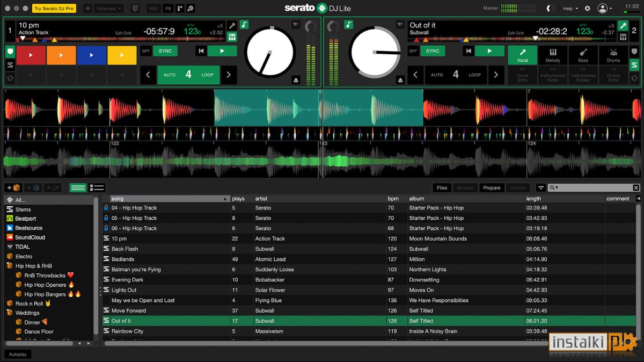Image resolution: width=644 pixels, height=362 pixels.
Task: Toggle the Vocal stem pad
Action: (x=523, y=55)
